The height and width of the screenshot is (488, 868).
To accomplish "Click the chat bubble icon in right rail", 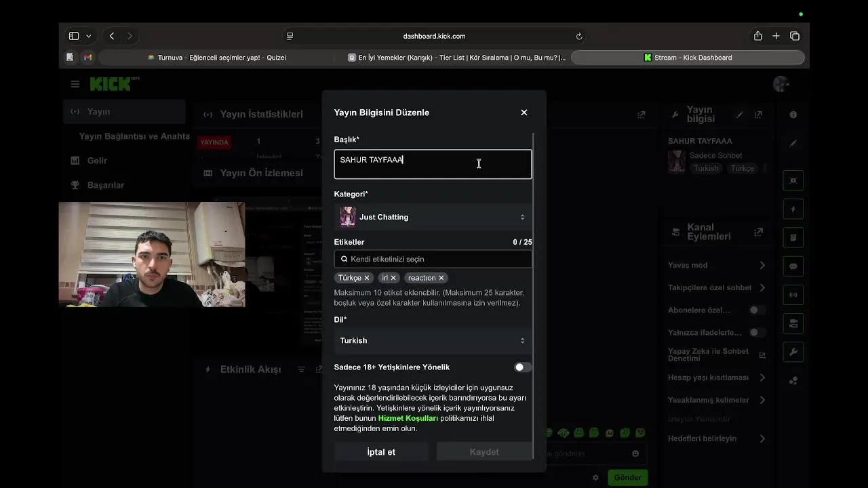I will click(x=793, y=266).
